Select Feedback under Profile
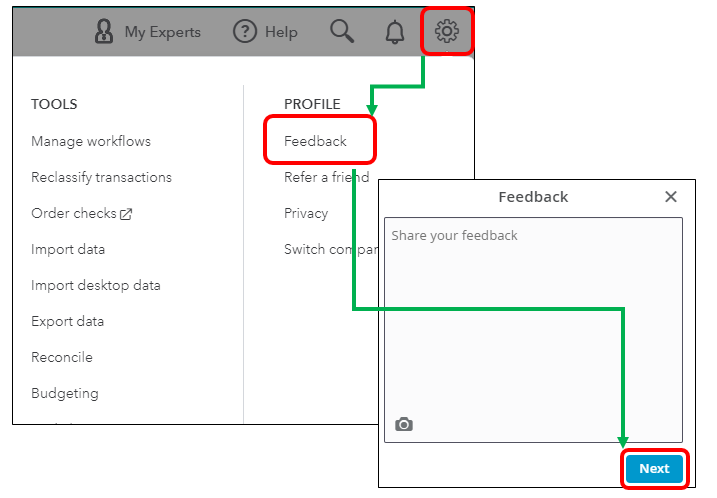This screenshot has width=717, height=498. pos(315,141)
